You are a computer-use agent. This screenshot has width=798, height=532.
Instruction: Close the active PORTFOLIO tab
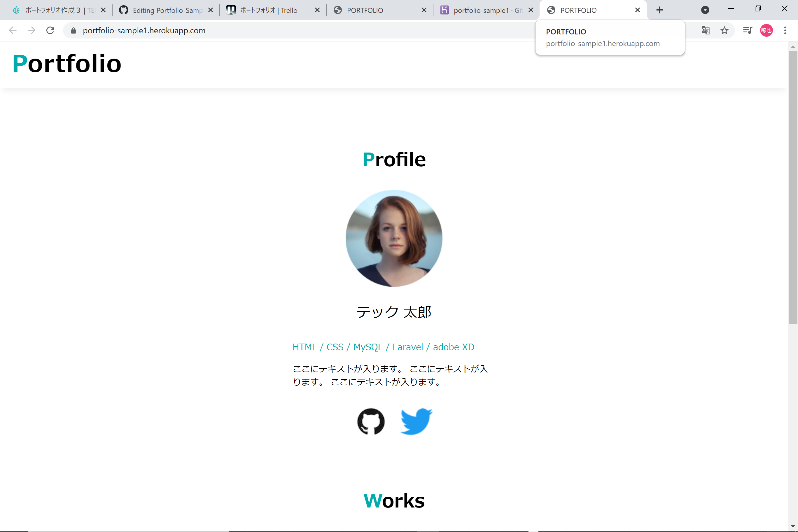[638, 10]
